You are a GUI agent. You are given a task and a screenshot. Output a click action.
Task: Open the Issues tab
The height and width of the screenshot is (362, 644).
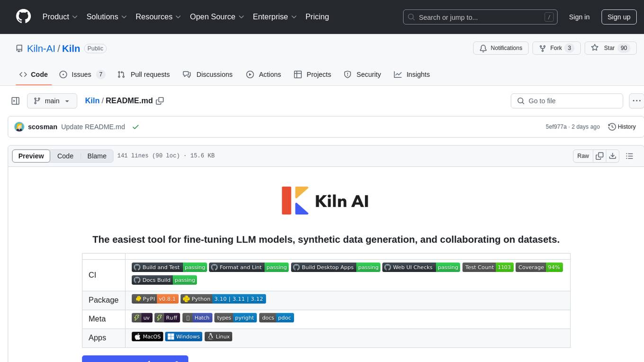coord(82,74)
